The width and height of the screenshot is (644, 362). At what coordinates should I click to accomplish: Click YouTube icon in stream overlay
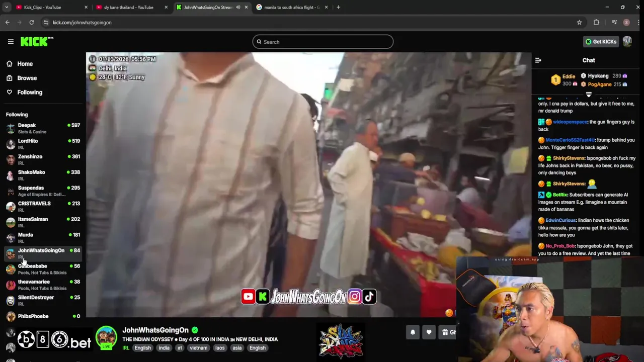pyautogui.click(x=248, y=297)
